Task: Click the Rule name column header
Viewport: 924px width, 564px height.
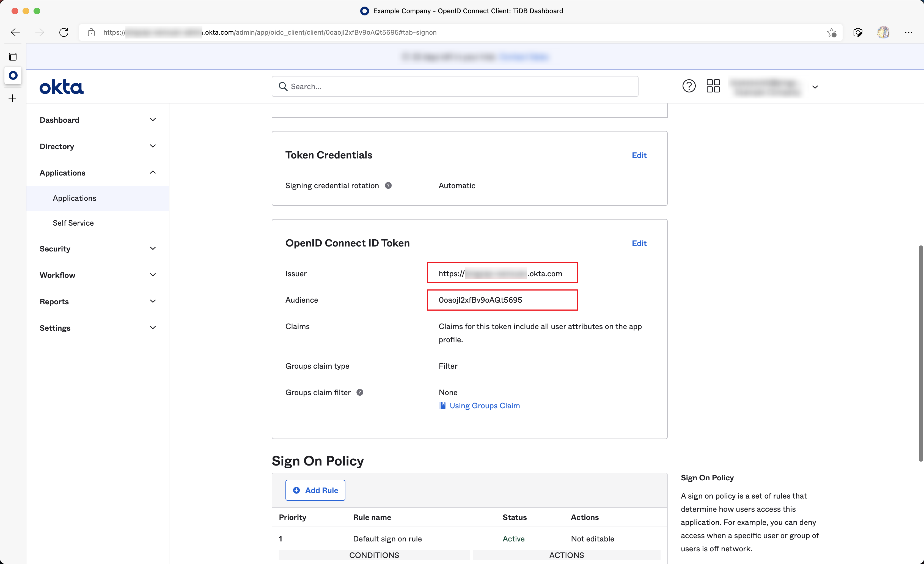Action: (x=372, y=517)
